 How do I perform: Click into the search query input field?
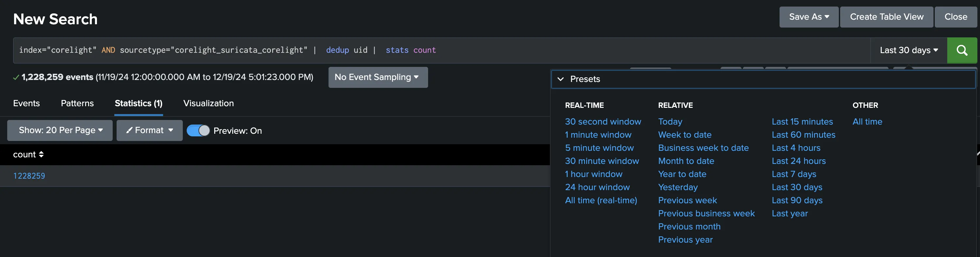tap(609, 50)
